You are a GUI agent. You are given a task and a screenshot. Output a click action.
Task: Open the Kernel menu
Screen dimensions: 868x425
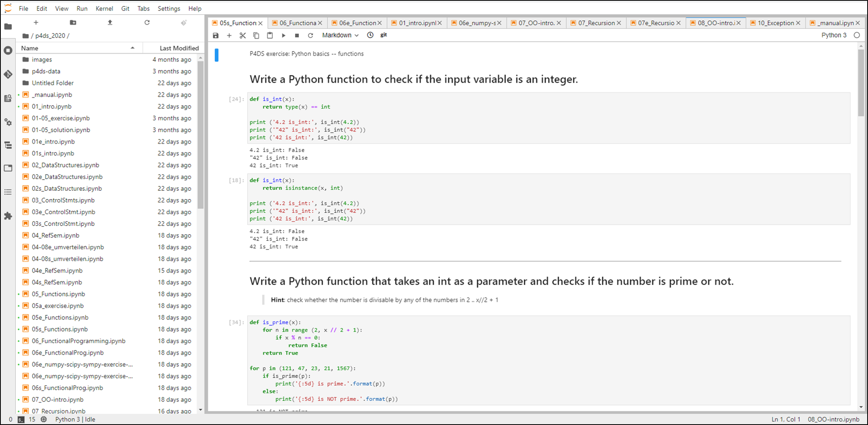tap(104, 8)
